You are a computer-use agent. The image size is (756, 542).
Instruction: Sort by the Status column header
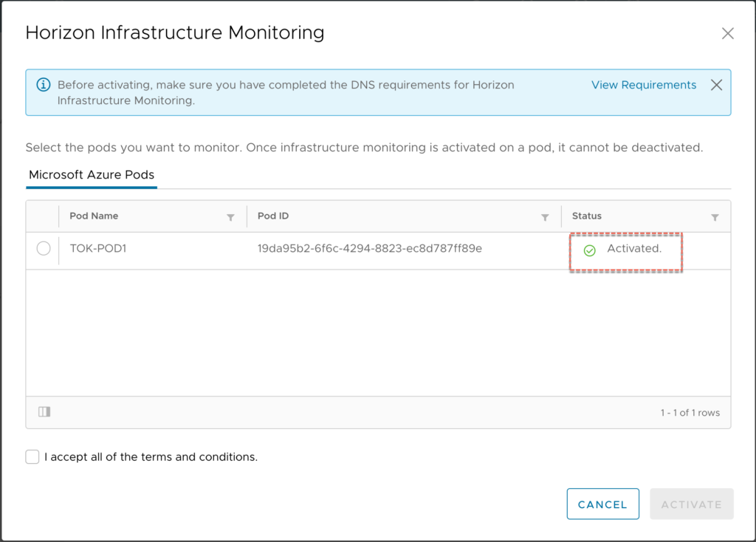coord(587,216)
